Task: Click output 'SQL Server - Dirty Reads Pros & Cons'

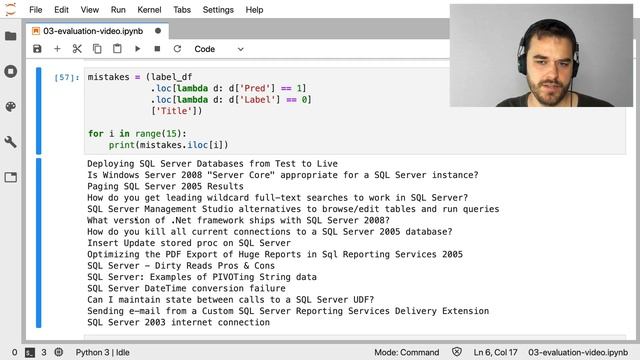Action: pos(181,266)
